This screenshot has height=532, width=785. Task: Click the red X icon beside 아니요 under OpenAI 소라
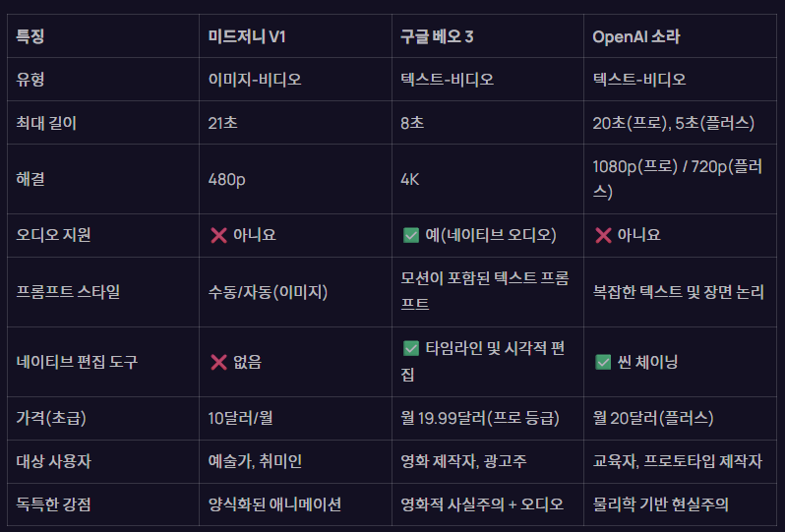tap(603, 235)
